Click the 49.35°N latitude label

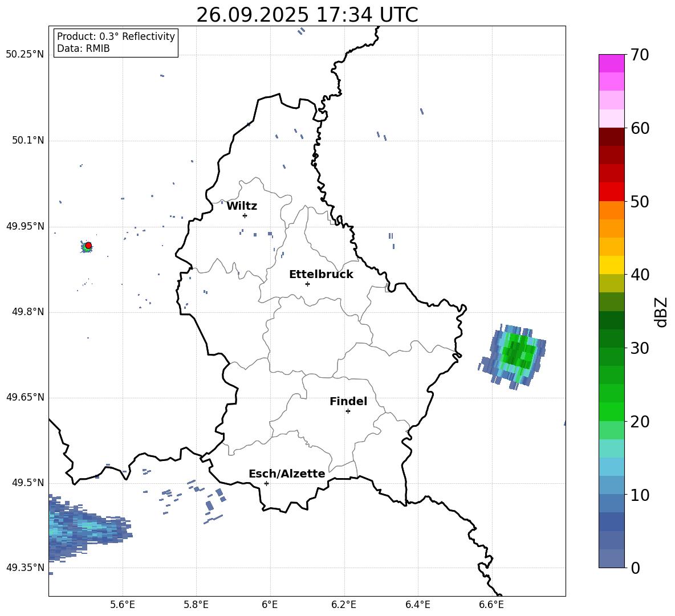tap(25, 568)
